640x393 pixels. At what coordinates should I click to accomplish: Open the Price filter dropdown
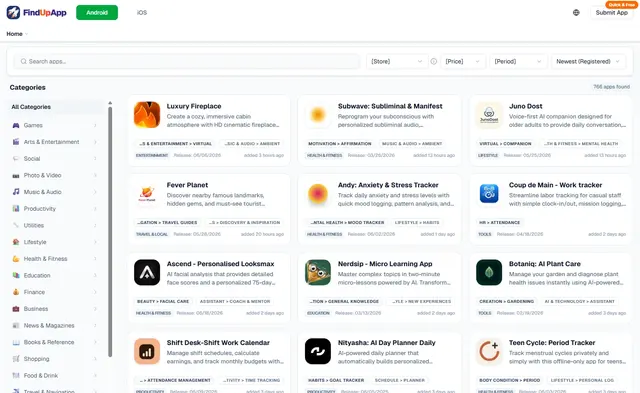(x=463, y=61)
